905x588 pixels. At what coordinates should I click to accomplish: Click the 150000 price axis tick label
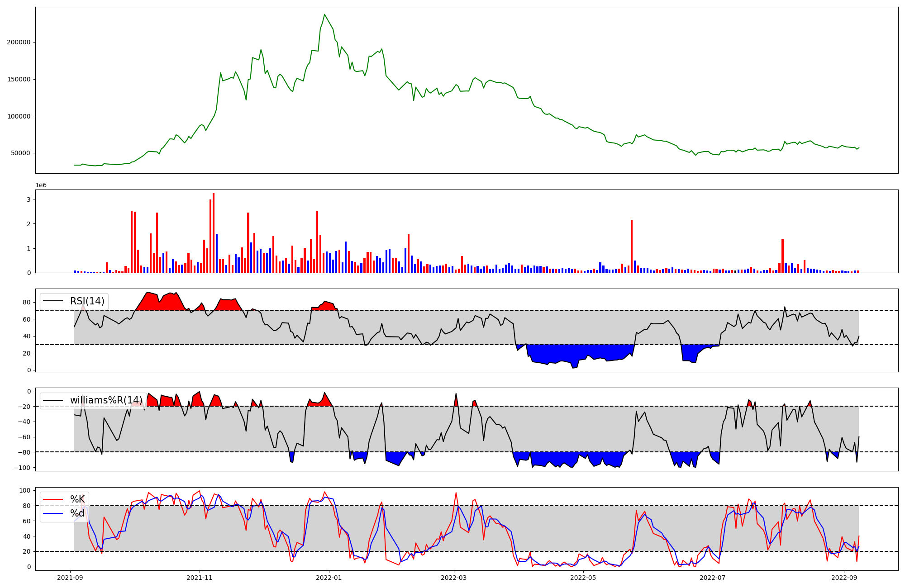tap(19, 79)
